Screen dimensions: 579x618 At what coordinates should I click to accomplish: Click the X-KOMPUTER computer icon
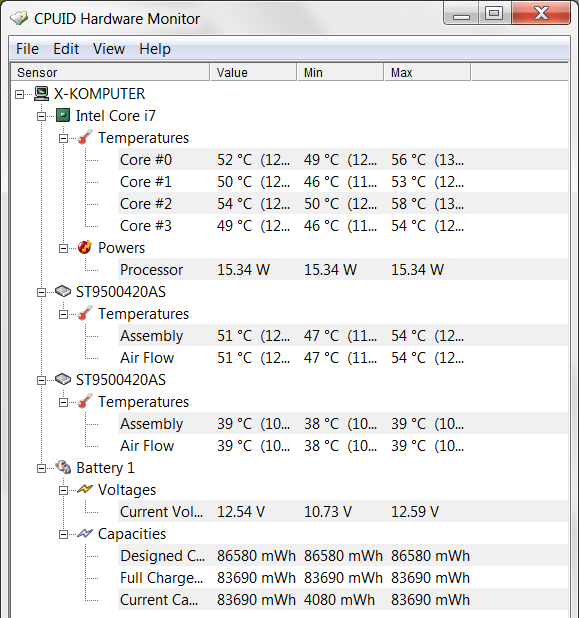click(41, 93)
